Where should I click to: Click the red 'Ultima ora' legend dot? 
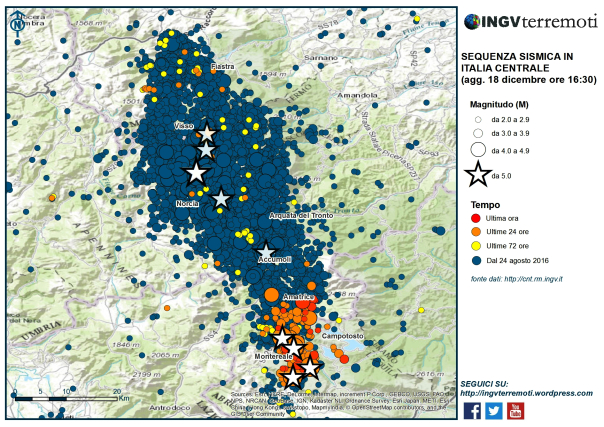pyautogui.click(x=478, y=217)
